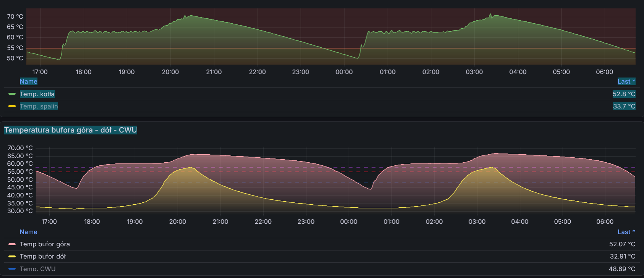Image resolution: width=644 pixels, height=278 pixels.
Task: Sort boiler panel legend by Name header
Action: 28,81
